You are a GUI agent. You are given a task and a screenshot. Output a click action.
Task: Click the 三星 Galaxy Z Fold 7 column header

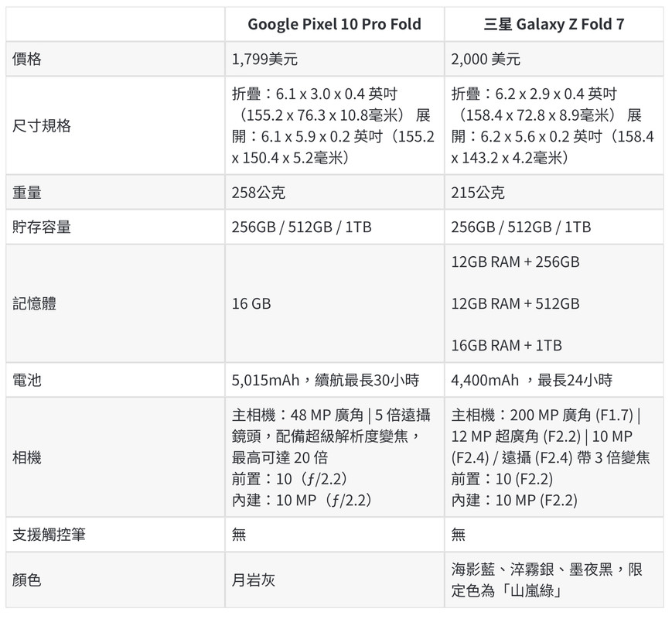pyautogui.click(x=554, y=24)
